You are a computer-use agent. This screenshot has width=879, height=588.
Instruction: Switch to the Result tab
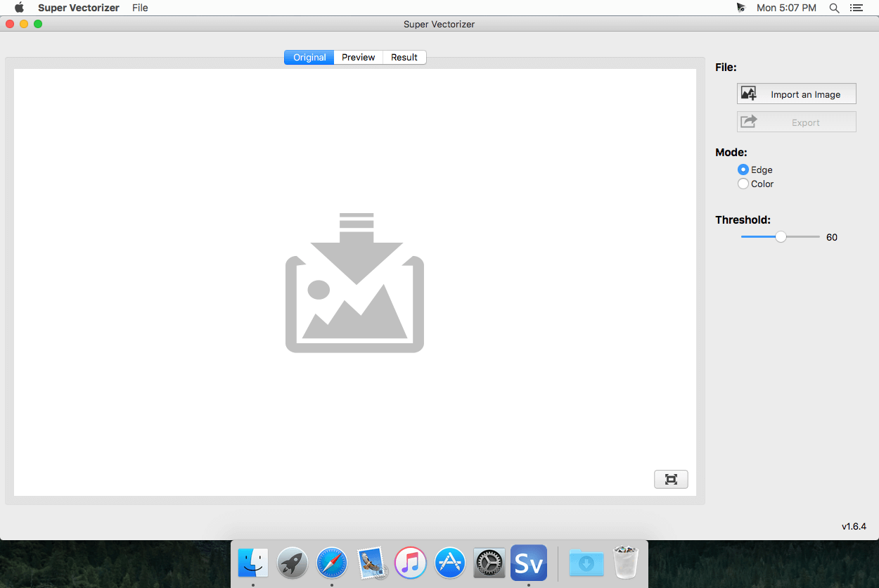404,57
